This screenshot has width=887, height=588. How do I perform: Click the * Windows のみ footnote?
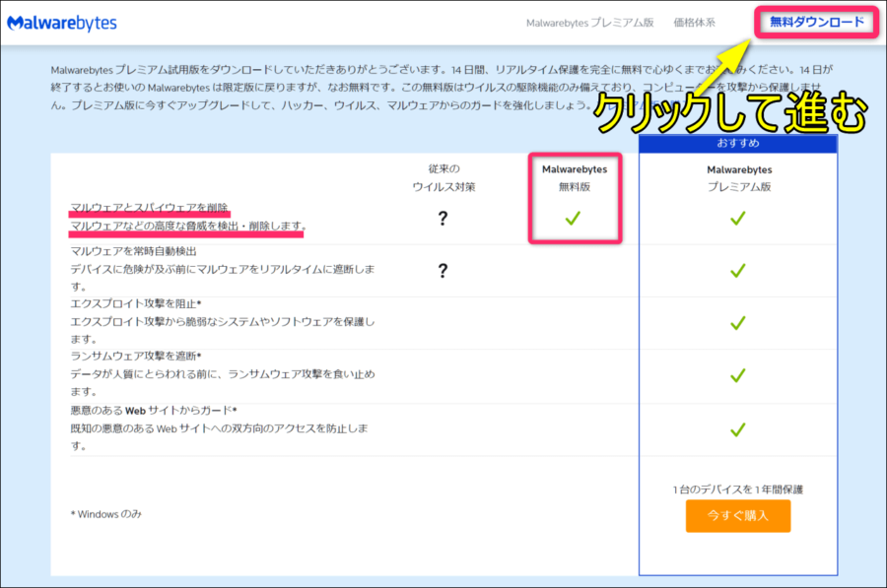[x=105, y=514]
